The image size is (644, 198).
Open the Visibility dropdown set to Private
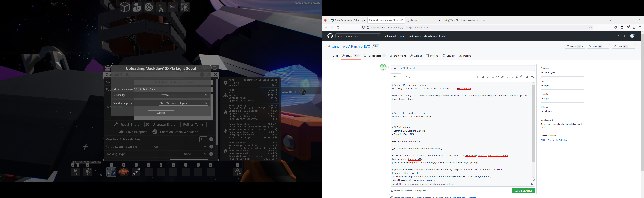183,95
